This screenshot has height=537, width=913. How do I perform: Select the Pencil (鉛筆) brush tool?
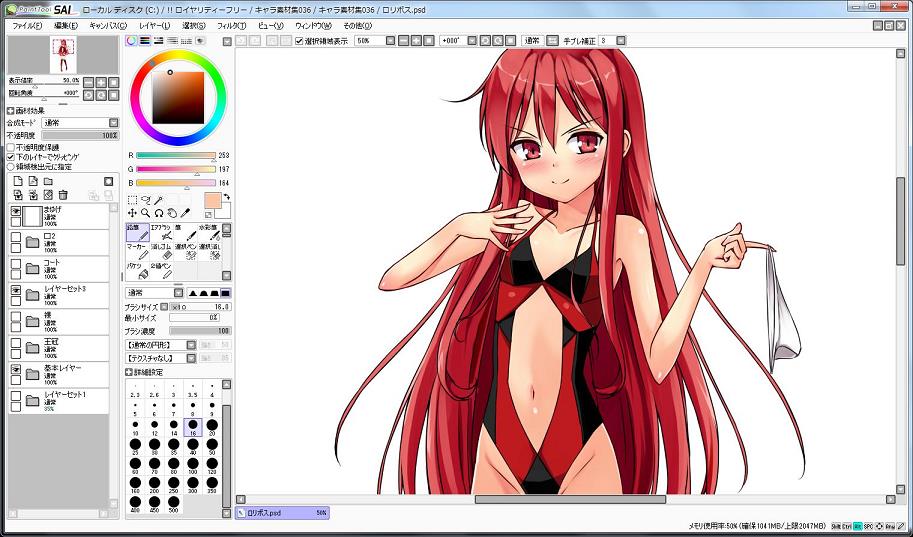(x=137, y=232)
